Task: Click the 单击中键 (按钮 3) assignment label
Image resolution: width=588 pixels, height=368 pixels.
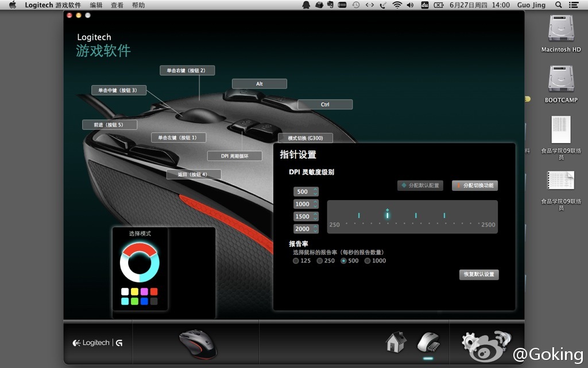Action: pos(119,90)
